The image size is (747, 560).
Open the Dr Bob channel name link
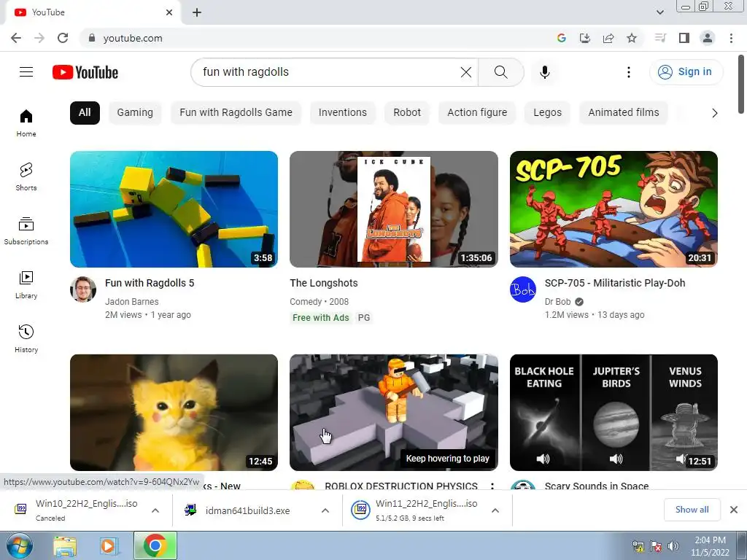(x=558, y=301)
